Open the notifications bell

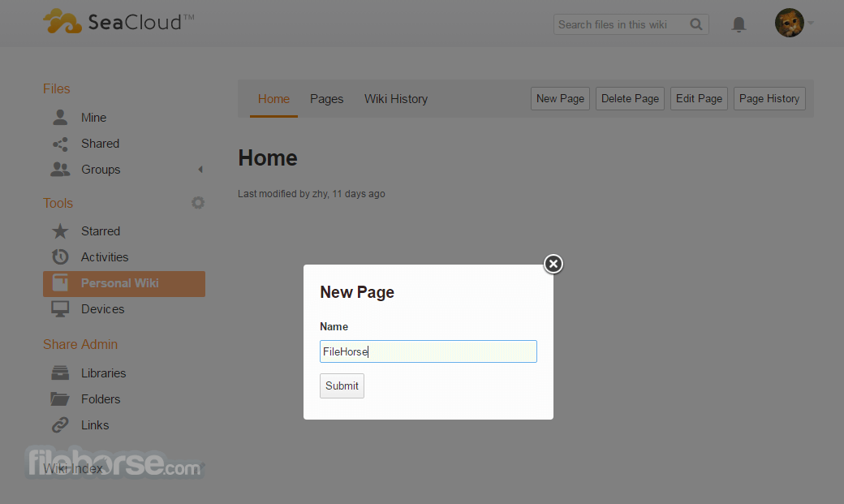click(x=738, y=24)
